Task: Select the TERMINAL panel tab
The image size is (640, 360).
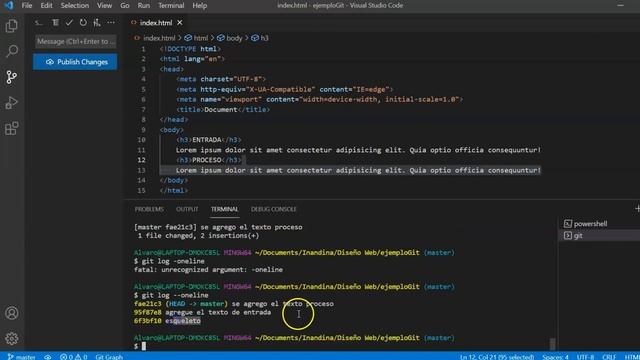Action: [x=224, y=209]
